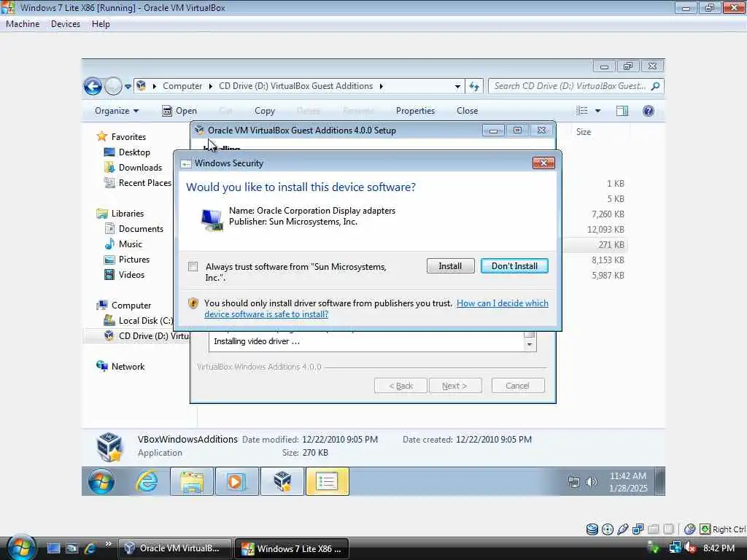Click VirtualBox network status icon

tap(638, 529)
